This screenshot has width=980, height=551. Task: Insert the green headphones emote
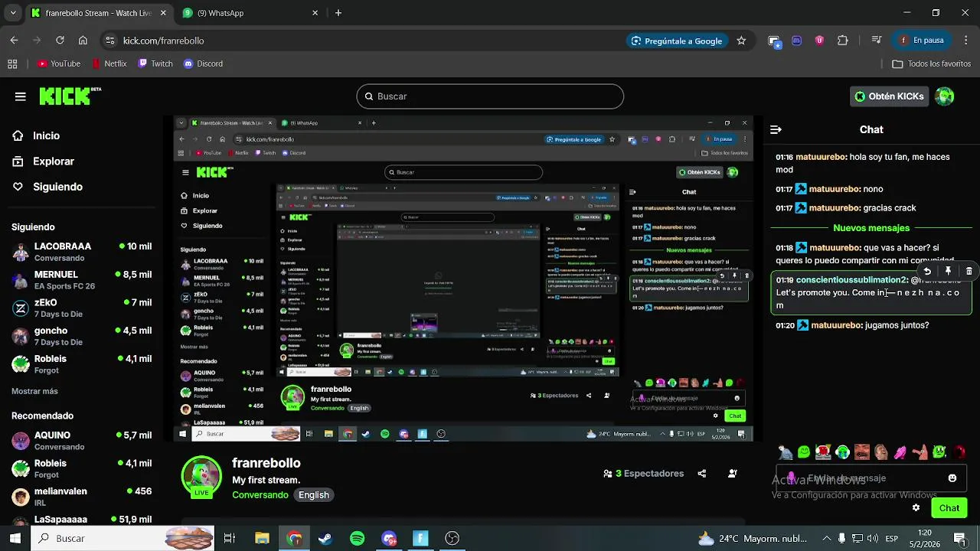pos(843,452)
